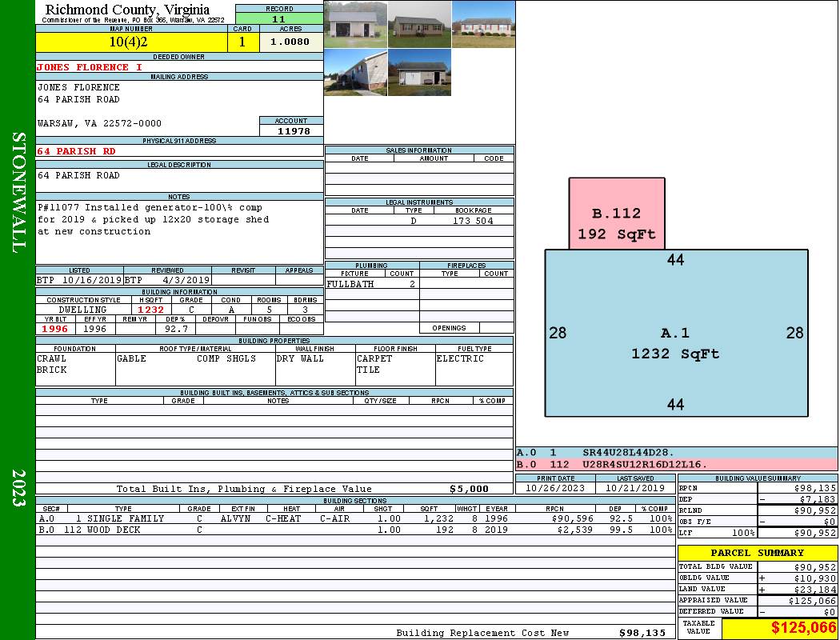Open the top-right red-brick house photo
Viewport: 840px width, 640px height.
tap(484, 25)
